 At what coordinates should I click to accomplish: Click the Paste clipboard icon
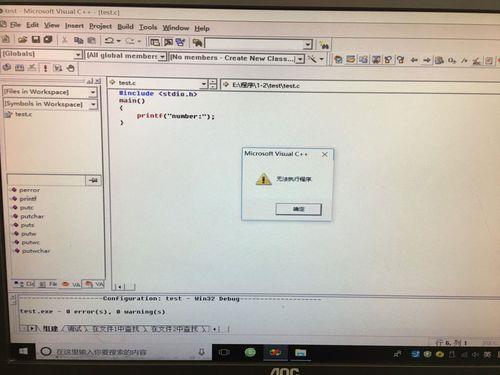pos(91,41)
